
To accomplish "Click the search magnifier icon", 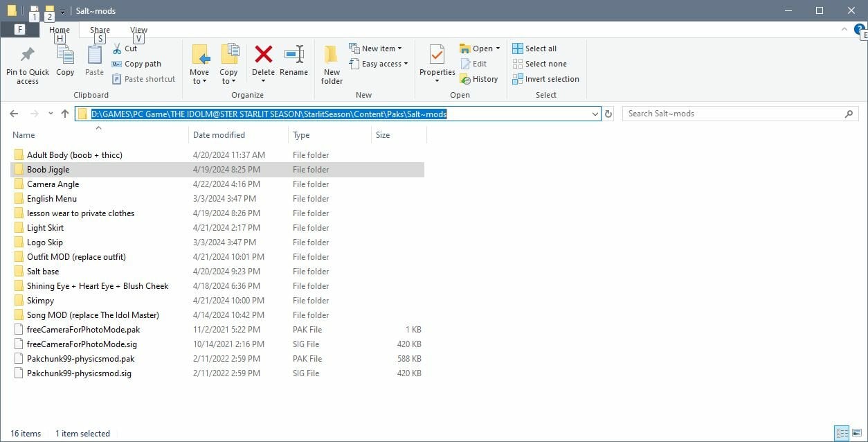I will pos(849,114).
